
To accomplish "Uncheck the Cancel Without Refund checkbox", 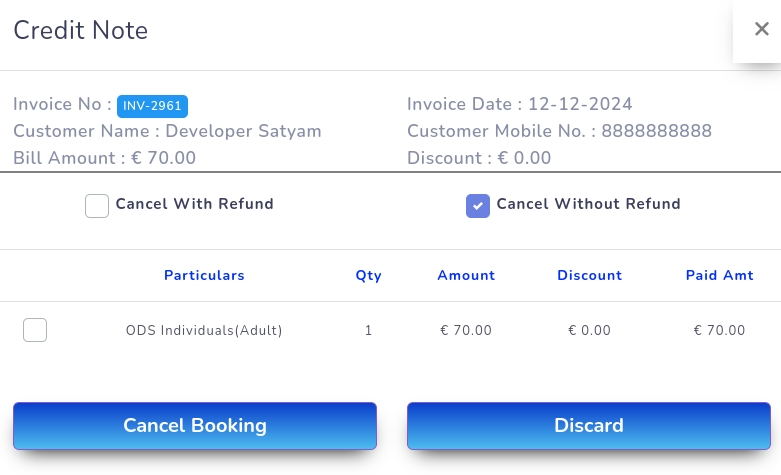I will pyautogui.click(x=478, y=206).
